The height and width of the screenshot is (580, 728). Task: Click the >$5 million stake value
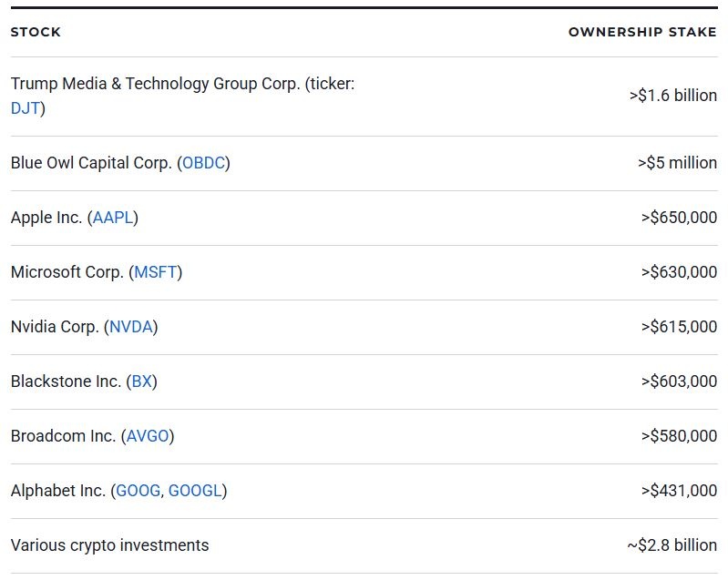click(x=677, y=163)
